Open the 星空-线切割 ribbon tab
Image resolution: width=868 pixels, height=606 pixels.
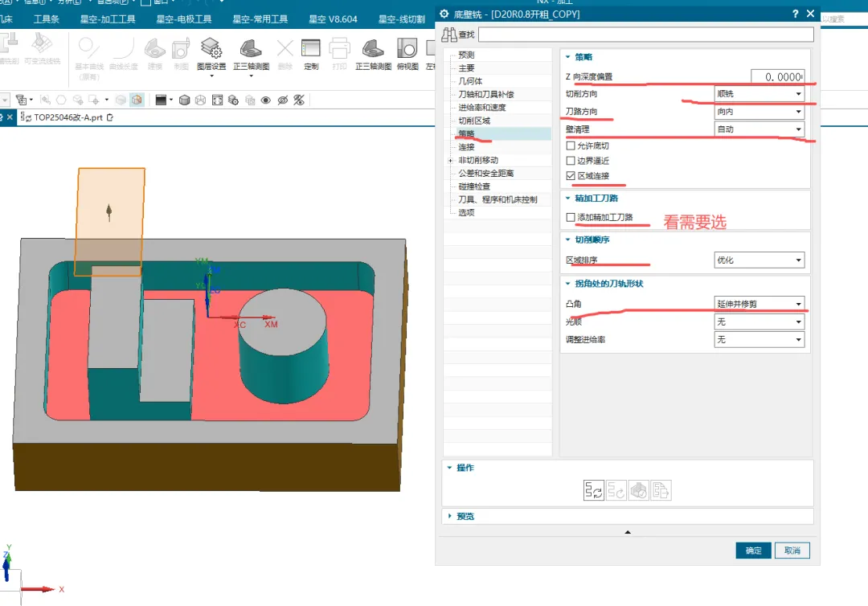tap(402, 19)
